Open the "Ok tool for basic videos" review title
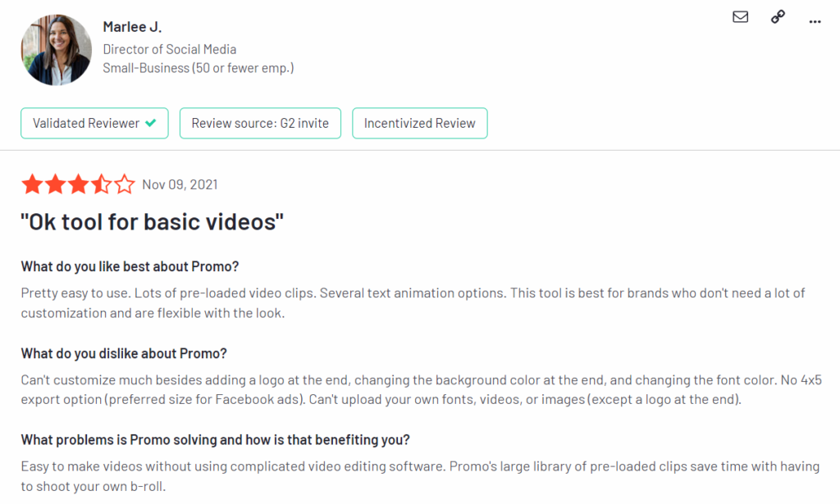 coord(153,222)
